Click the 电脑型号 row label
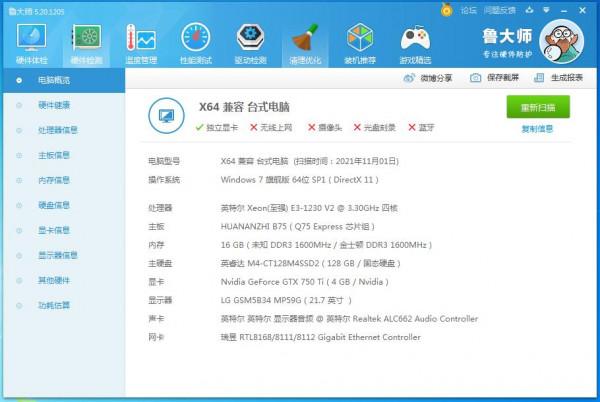 164,161
